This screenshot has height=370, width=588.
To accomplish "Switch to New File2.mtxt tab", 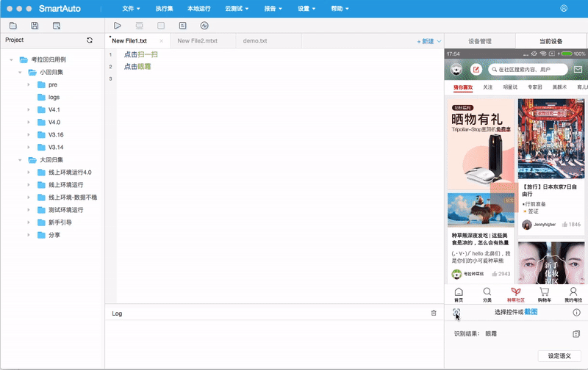I will (203, 41).
